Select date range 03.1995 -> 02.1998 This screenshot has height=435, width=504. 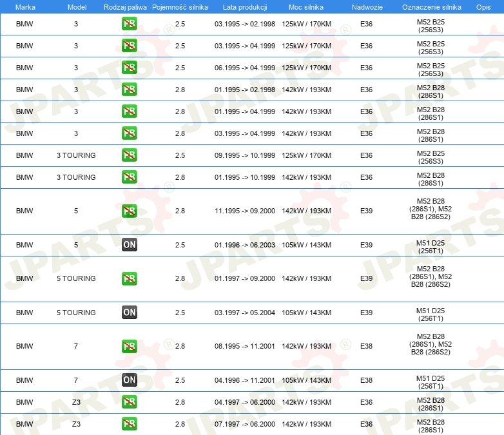[245, 24]
